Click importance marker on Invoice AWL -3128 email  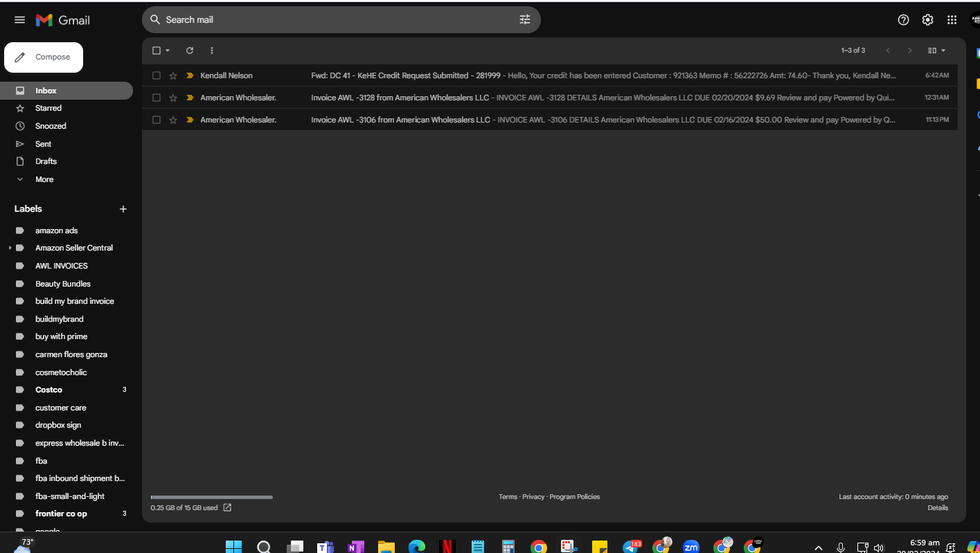click(190, 98)
